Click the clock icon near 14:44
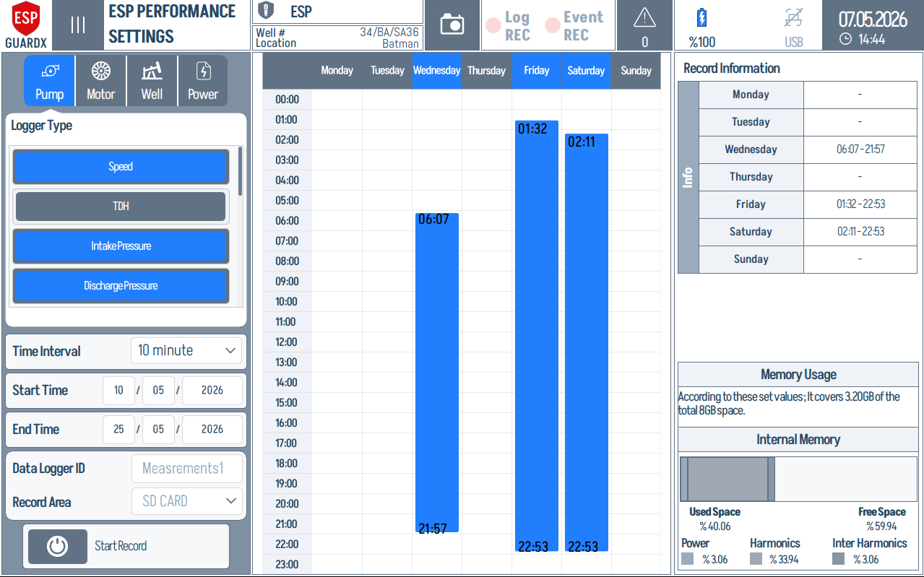This screenshot has height=577, width=924. 845,39
